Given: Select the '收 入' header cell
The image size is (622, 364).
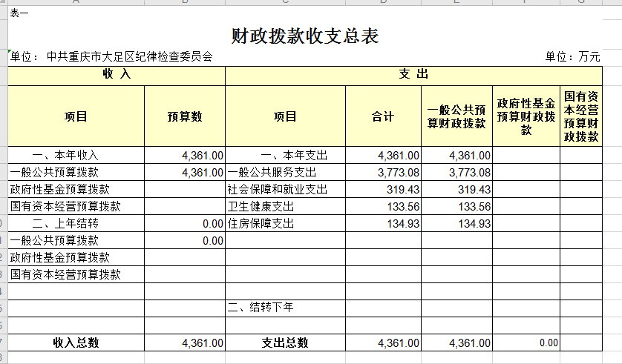Looking at the screenshot, I should (x=117, y=75).
